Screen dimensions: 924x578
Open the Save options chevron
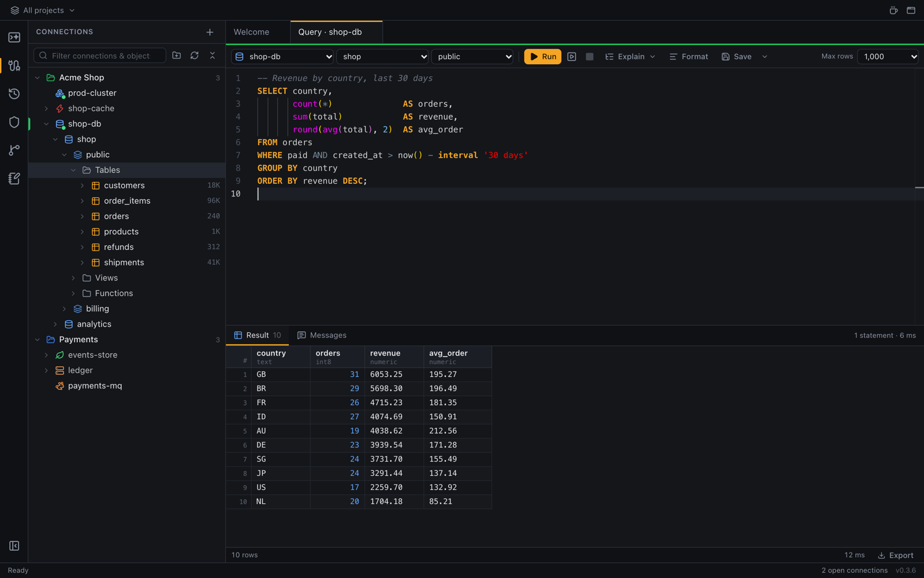(x=765, y=57)
